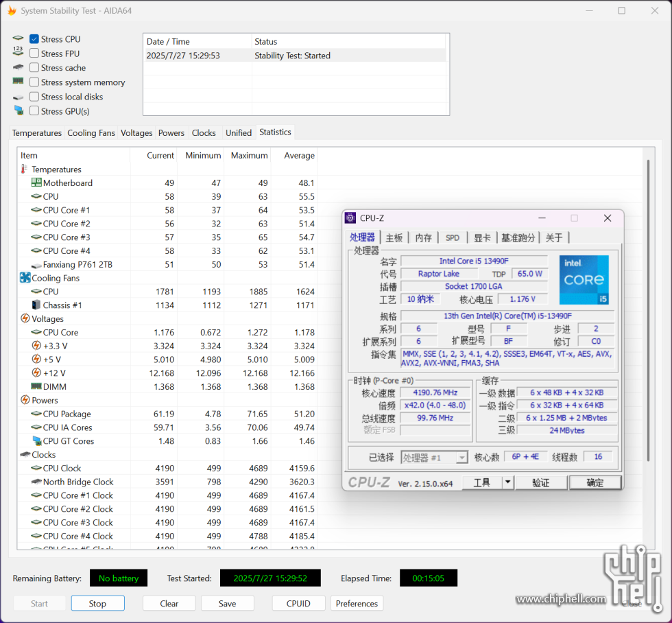Image resolution: width=672 pixels, height=623 pixels.
Task: Click the Fanxiang P761 2TB drive icon
Action: tap(36, 266)
